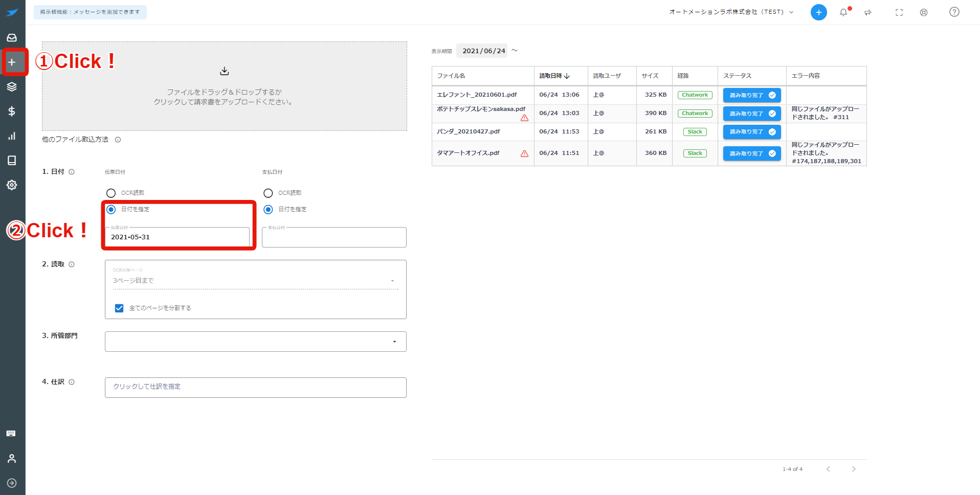Toggle 全てのページを分割する checkbox
This screenshot has height=495, width=980.
119,308
